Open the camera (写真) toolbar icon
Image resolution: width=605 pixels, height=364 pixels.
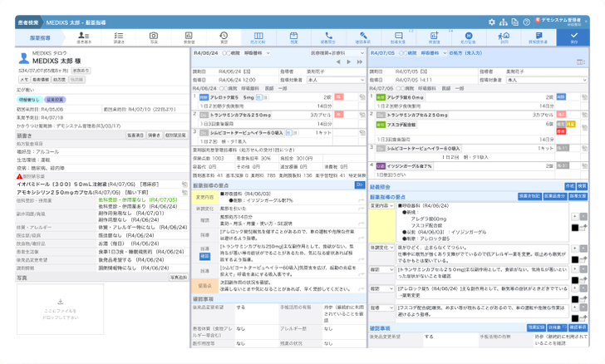coord(154,37)
